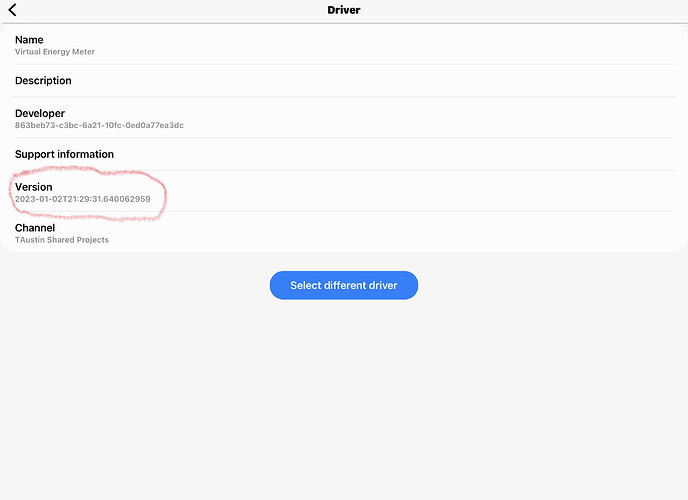688x500 pixels.
Task: Open the Name row label
Action: [x=29, y=40]
